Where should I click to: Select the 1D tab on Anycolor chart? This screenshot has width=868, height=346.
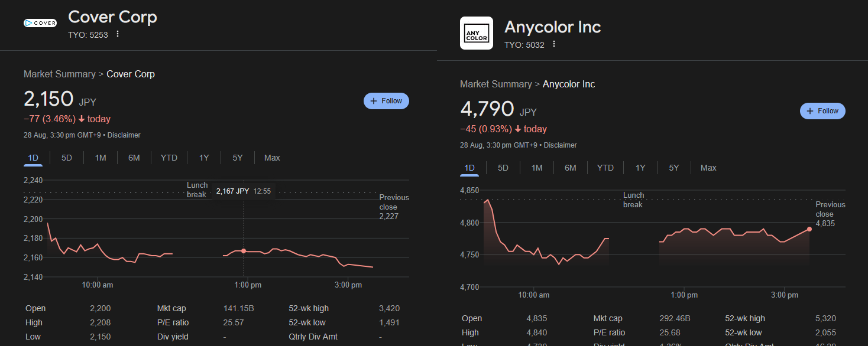coord(469,168)
